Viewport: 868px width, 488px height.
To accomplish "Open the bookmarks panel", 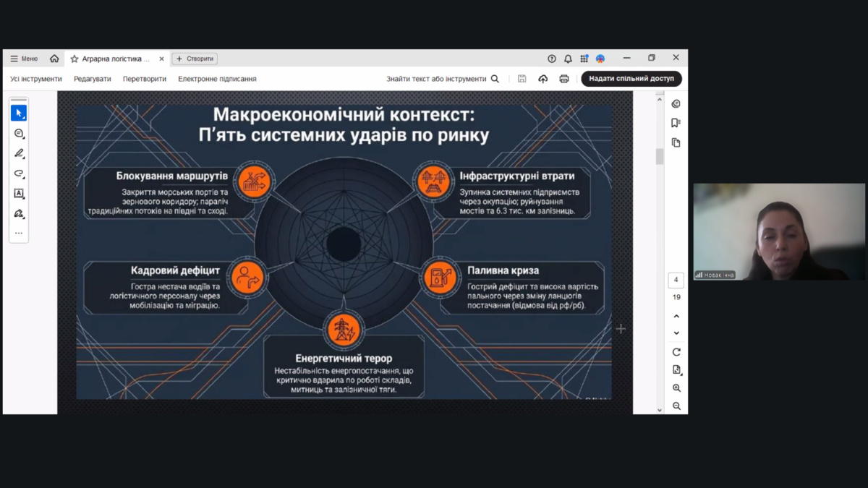I will click(x=676, y=123).
